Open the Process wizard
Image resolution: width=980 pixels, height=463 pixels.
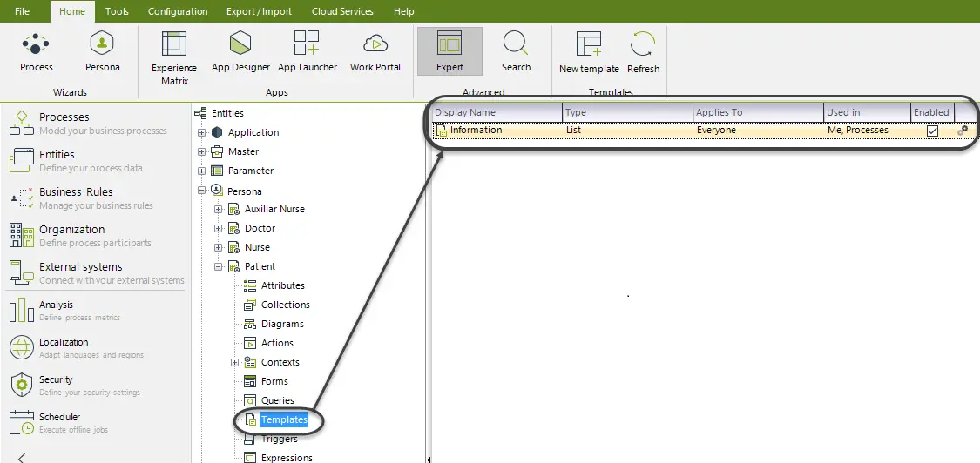coord(37,52)
